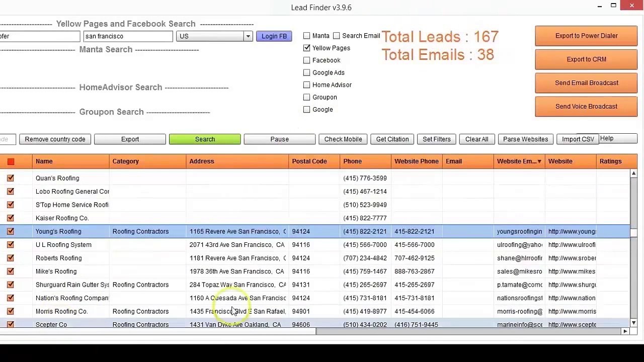Click the p.tamate@comc email cell
The image size is (644, 362).
(520, 285)
